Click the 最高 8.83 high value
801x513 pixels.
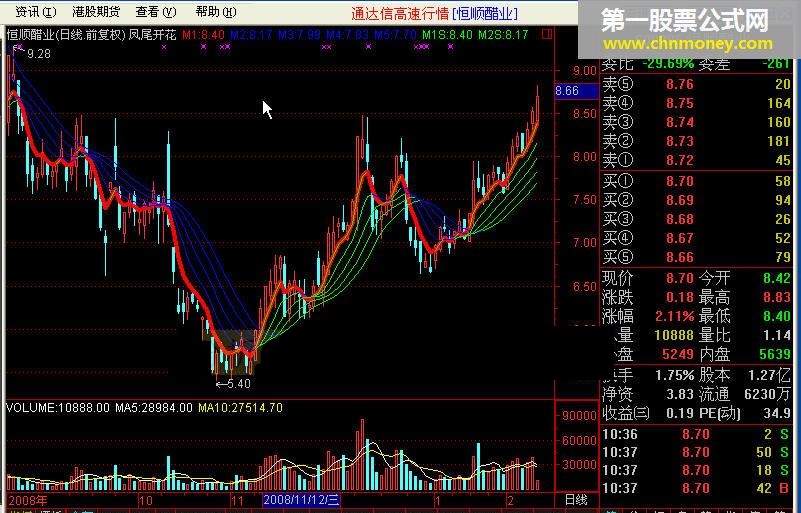coord(777,297)
